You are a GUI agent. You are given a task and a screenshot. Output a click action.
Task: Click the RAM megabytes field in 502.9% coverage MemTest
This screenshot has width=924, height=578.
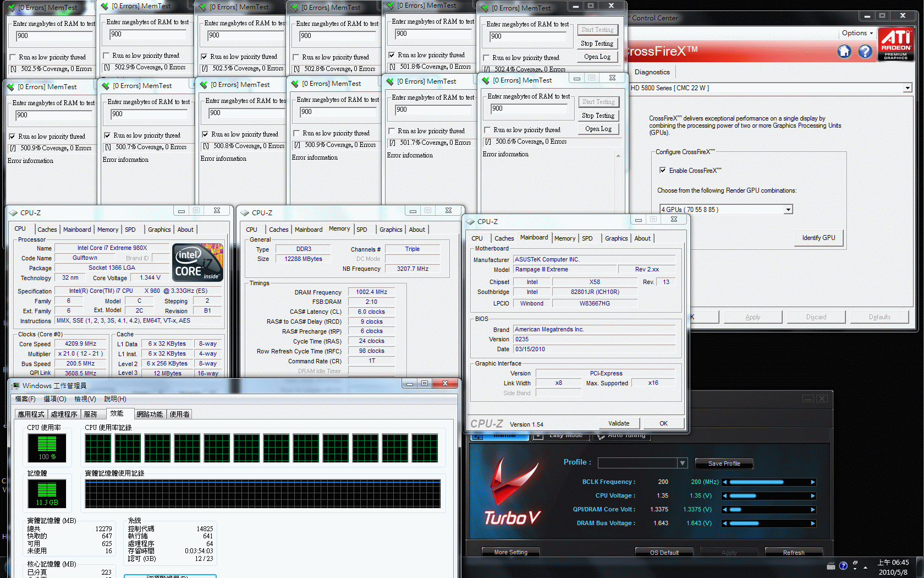click(x=148, y=35)
